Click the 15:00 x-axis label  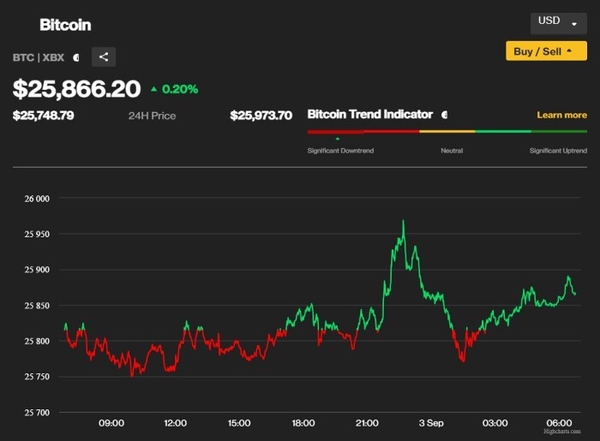pyautogui.click(x=239, y=423)
